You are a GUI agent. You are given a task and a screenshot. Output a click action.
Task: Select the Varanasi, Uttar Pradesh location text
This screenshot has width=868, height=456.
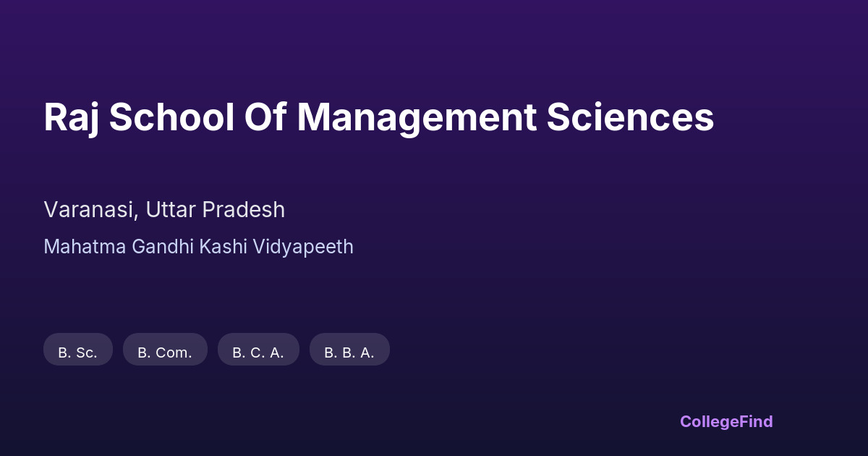(164, 210)
